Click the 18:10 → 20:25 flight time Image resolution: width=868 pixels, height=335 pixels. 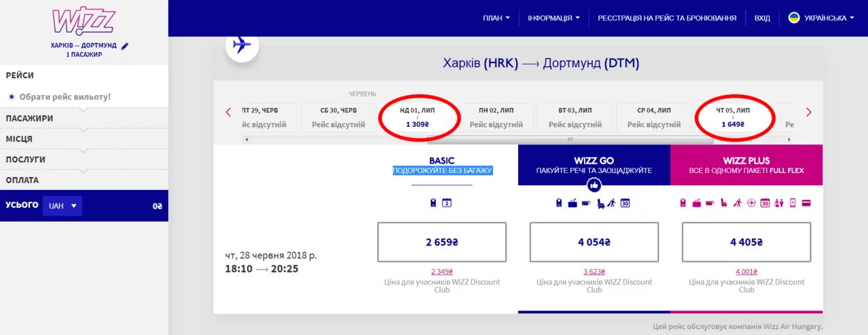click(261, 269)
